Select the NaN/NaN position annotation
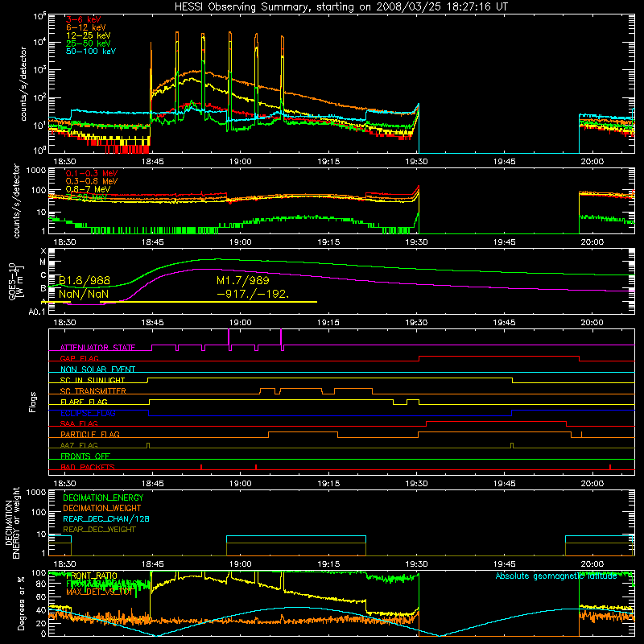The height and width of the screenshot is (644, 644). click(84, 294)
